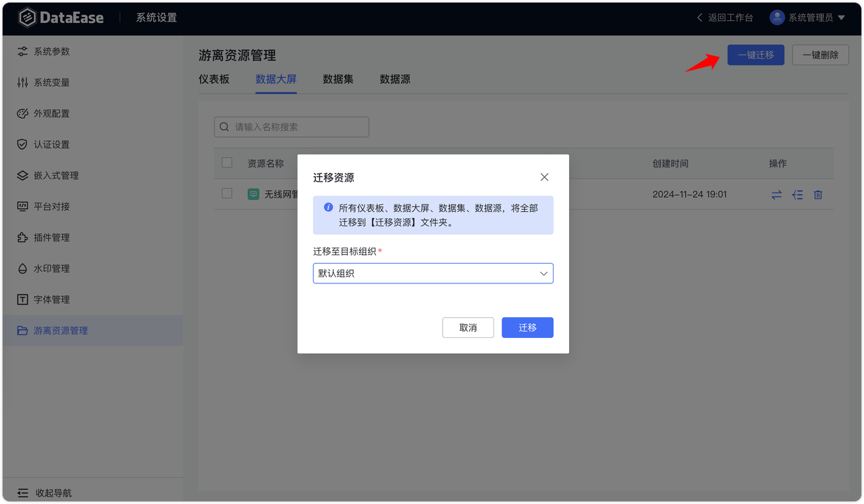This screenshot has width=864, height=504.
Task: Return via 返回工作台 link
Action: (730, 18)
